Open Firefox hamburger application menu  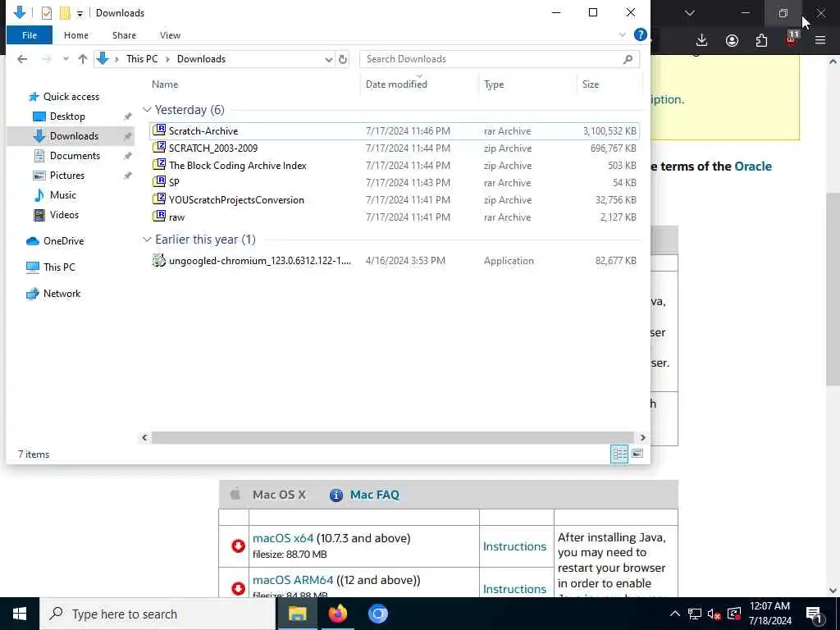(820, 40)
